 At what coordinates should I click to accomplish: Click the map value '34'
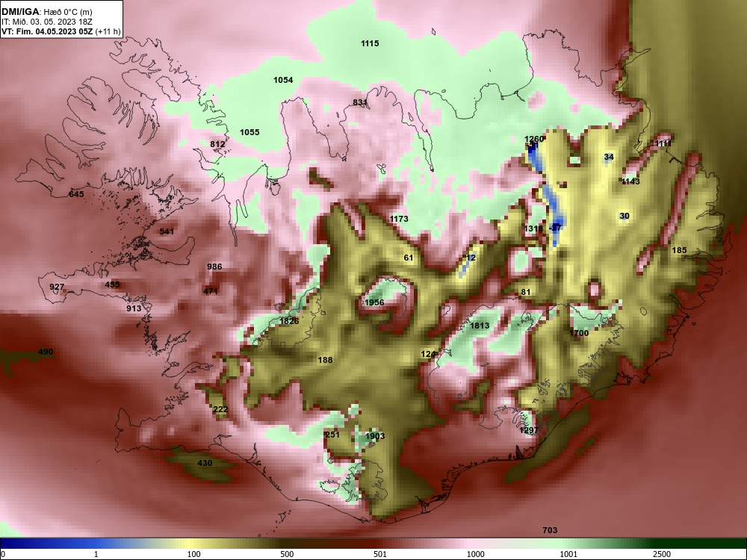click(x=609, y=157)
